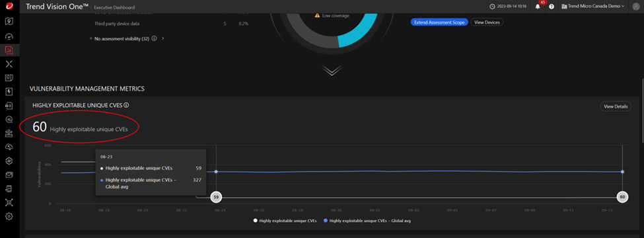Click the View Devices button
The height and width of the screenshot is (238, 644).
point(487,22)
